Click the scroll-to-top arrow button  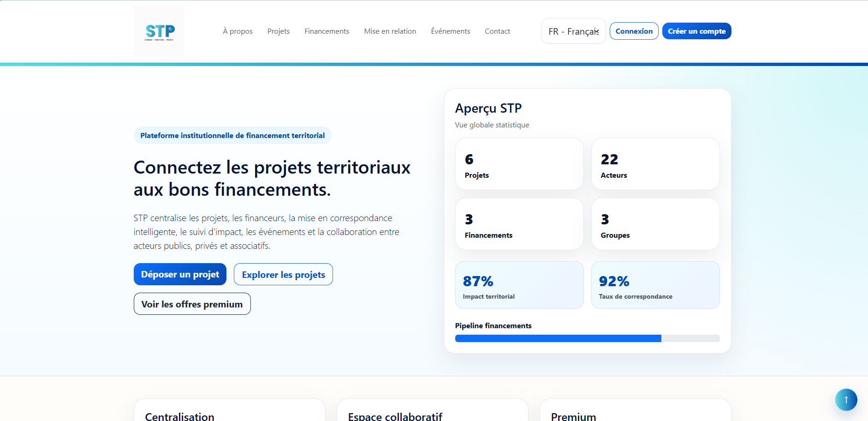[x=846, y=400]
